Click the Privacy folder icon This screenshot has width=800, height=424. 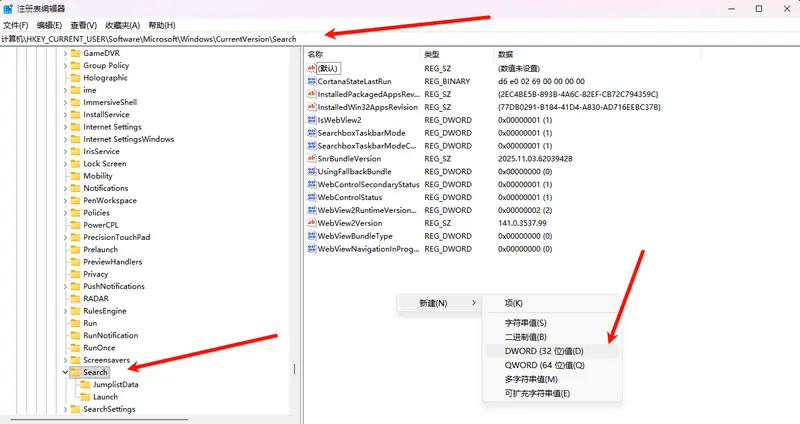(x=76, y=274)
